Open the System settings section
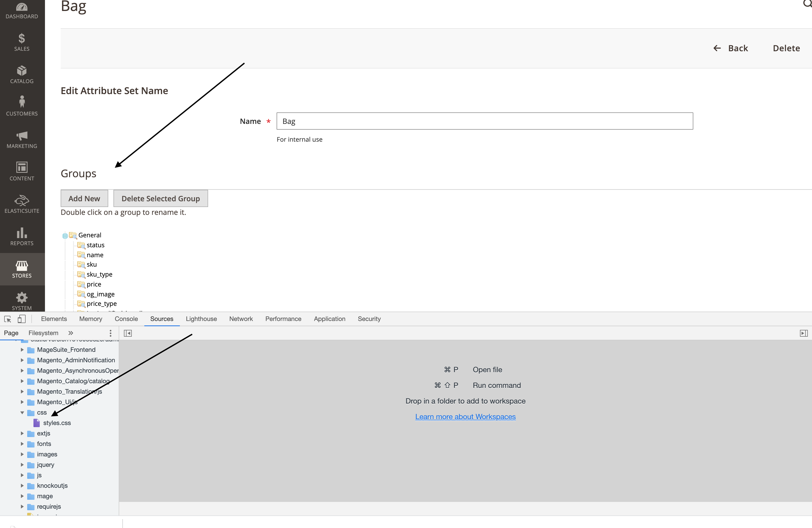Viewport: 812px width, 528px height. [x=22, y=300]
